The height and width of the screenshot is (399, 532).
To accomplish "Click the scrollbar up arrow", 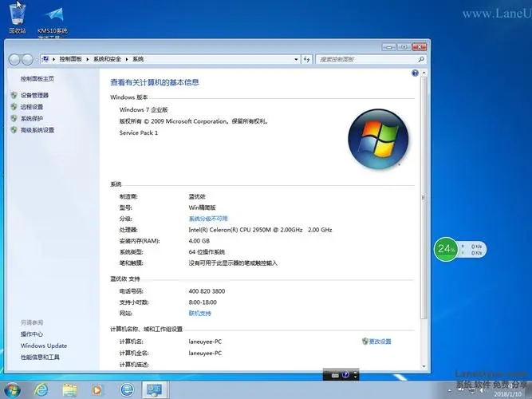I will [424, 73].
